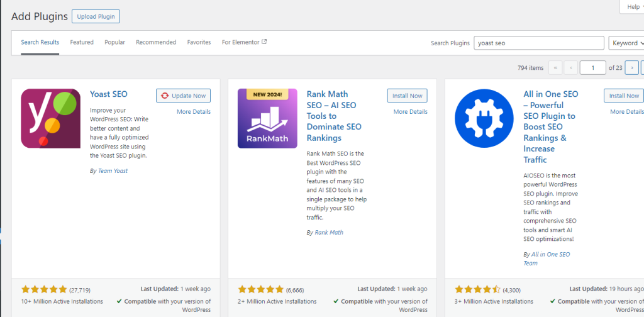644x317 pixels.
Task: Click Yoast SEO star rating
Action: (x=43, y=289)
